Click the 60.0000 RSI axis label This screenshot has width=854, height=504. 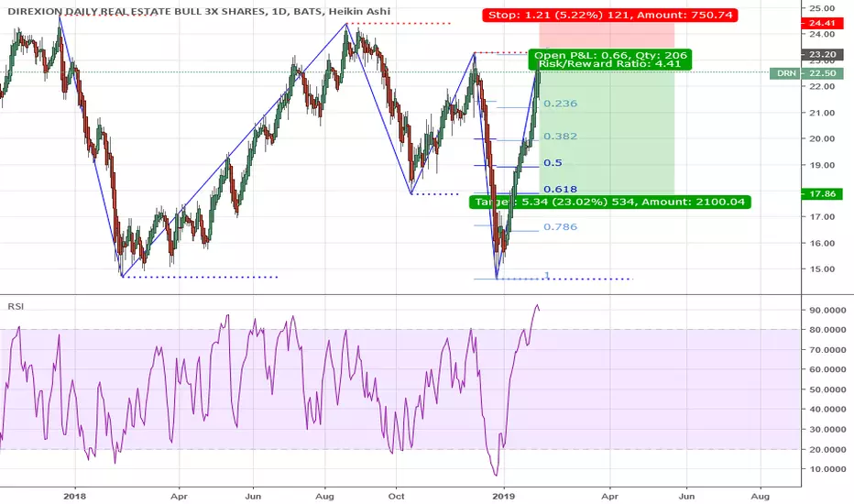pyautogui.click(x=827, y=369)
